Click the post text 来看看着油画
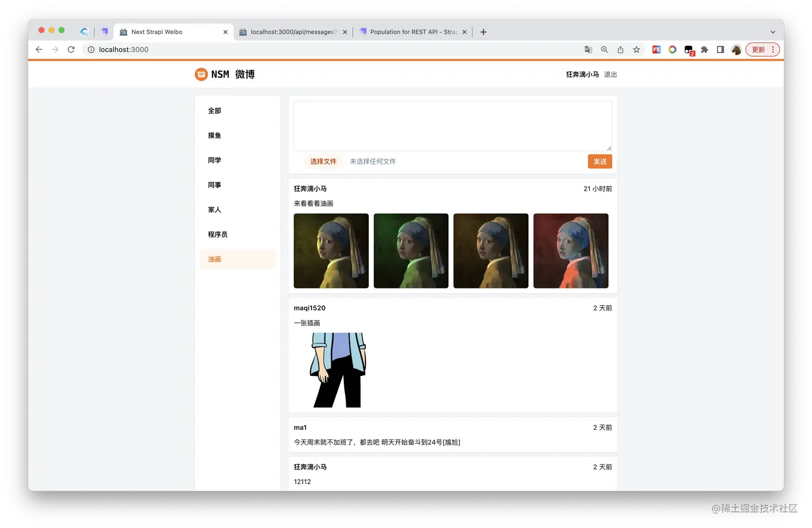The image size is (812, 528). tap(314, 204)
